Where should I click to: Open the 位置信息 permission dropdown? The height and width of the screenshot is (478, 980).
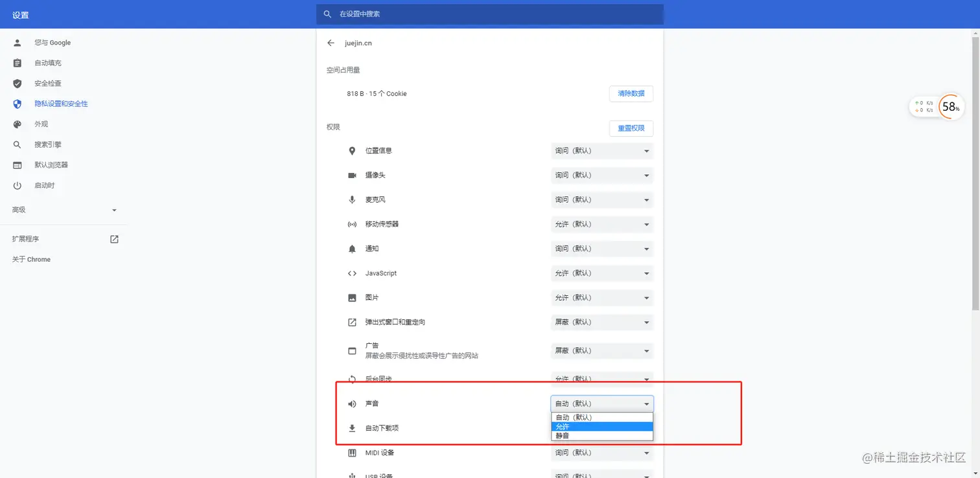(x=601, y=151)
